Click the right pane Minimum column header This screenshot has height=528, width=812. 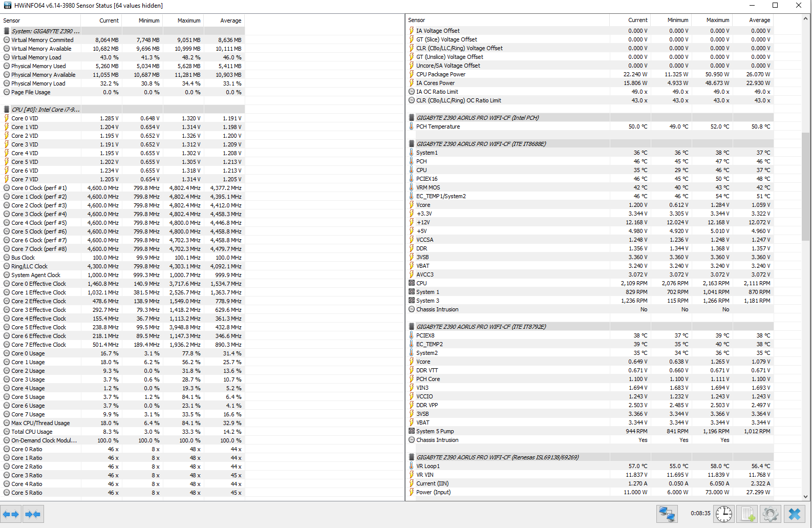(x=671, y=20)
